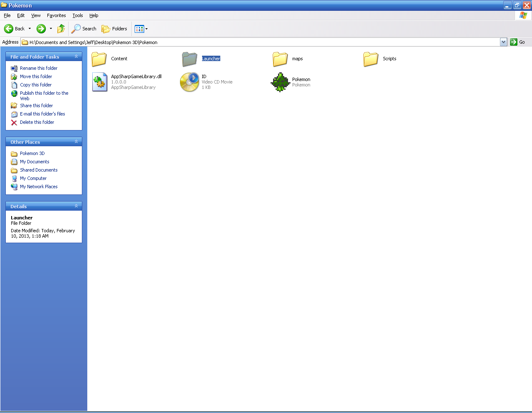
Task: Click the AppSharpGameLibrary.dll file name
Action: 136,76
